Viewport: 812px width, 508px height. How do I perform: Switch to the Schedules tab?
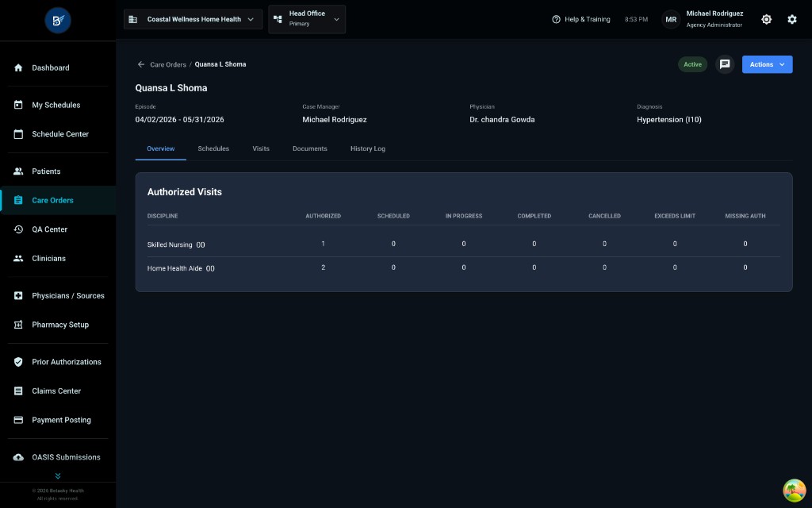click(213, 148)
